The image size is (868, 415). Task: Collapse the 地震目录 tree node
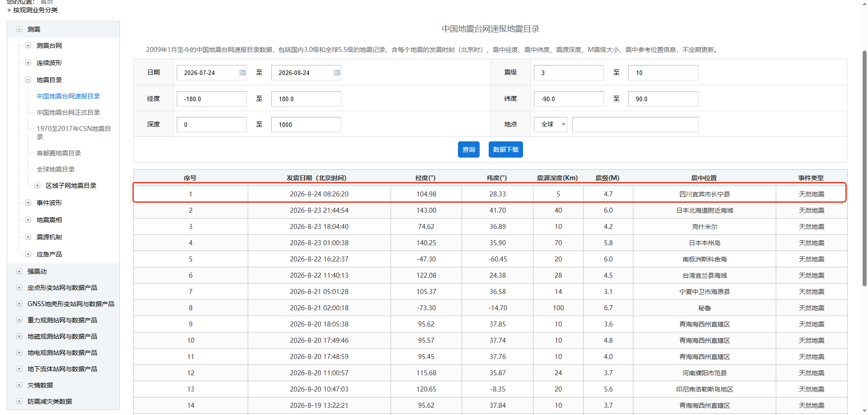pos(28,80)
